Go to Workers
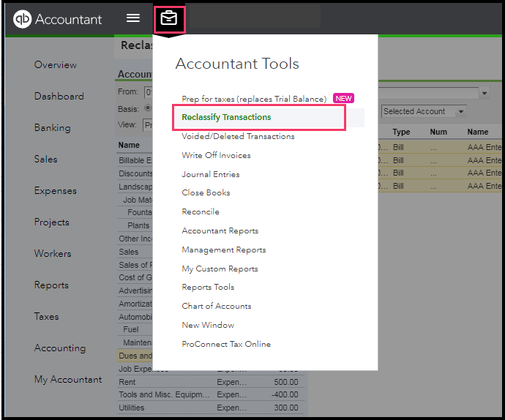This screenshot has width=505, height=420. pyautogui.click(x=53, y=253)
